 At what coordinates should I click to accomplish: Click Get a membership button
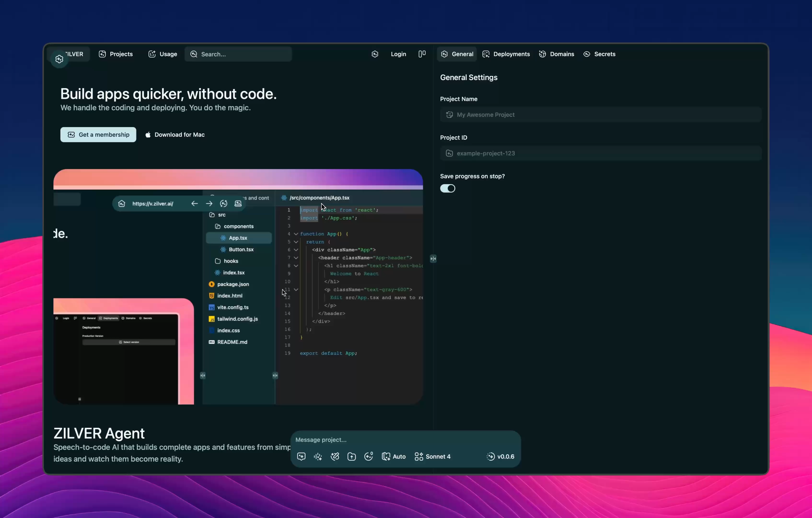click(x=98, y=135)
